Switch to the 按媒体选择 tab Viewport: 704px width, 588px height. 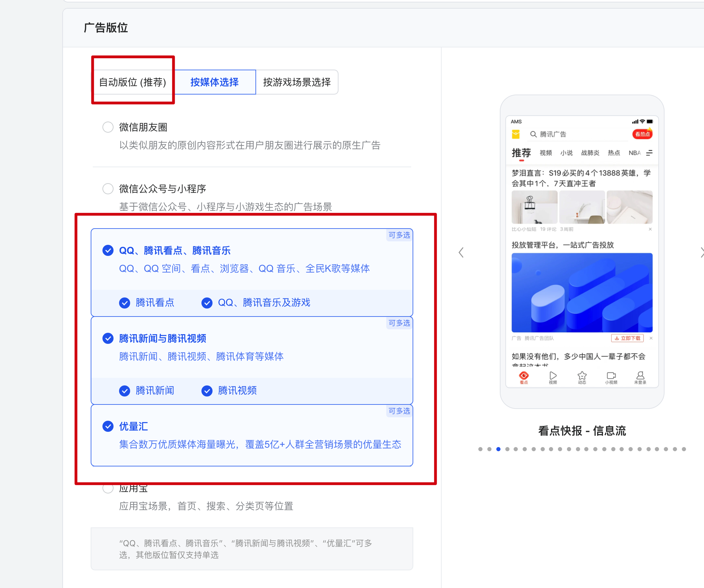215,82
